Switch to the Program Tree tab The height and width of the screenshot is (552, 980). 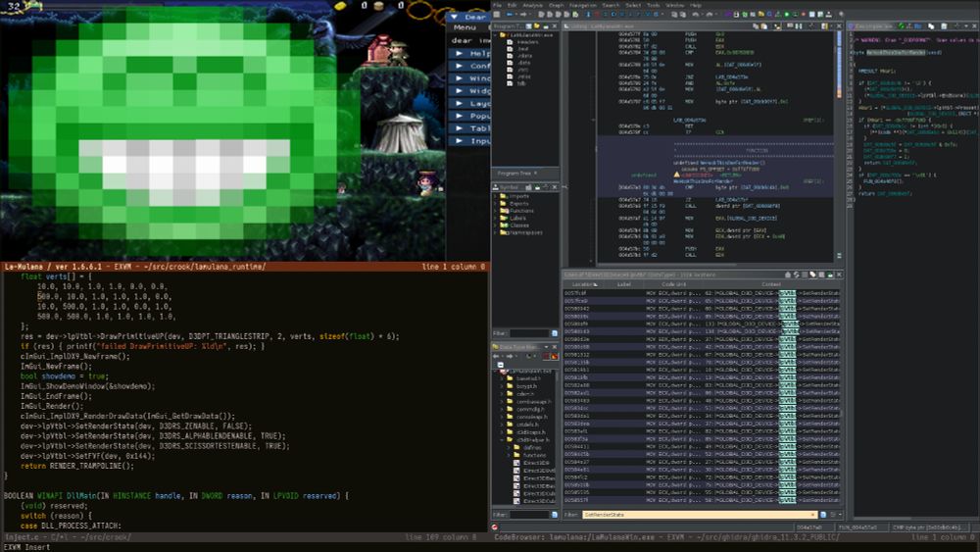(x=515, y=174)
